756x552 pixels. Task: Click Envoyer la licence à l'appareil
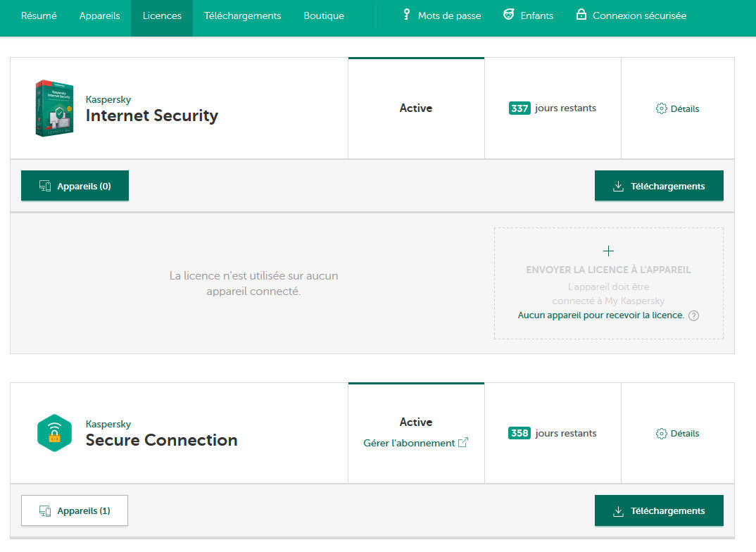[x=608, y=270]
